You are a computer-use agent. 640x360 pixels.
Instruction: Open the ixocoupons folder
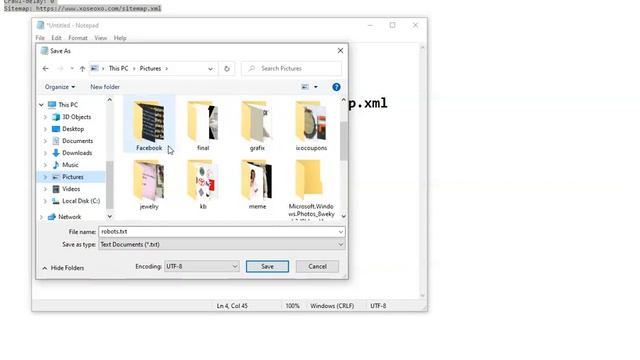[x=311, y=125]
